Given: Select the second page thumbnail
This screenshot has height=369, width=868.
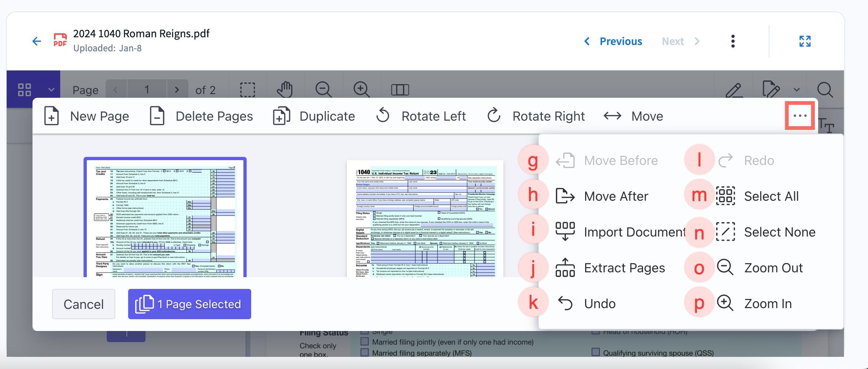Looking at the screenshot, I should [x=425, y=218].
